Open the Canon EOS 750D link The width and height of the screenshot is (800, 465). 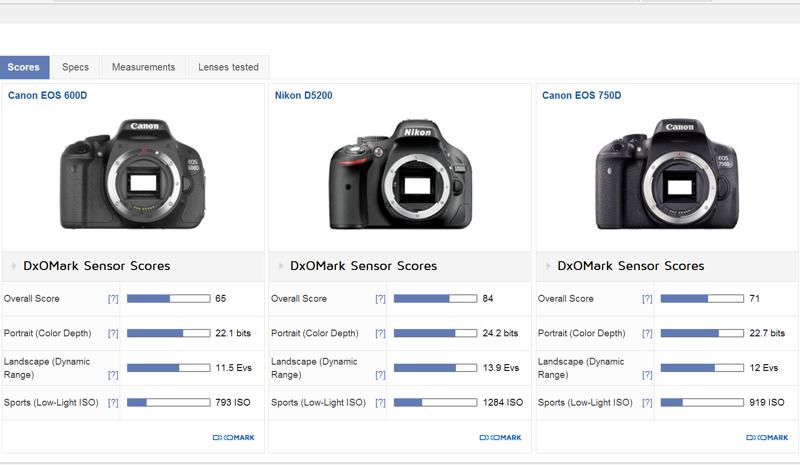point(582,95)
